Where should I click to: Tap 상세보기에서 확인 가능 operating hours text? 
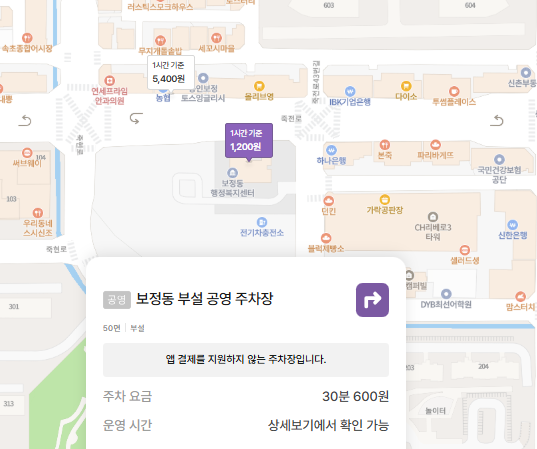click(328, 425)
